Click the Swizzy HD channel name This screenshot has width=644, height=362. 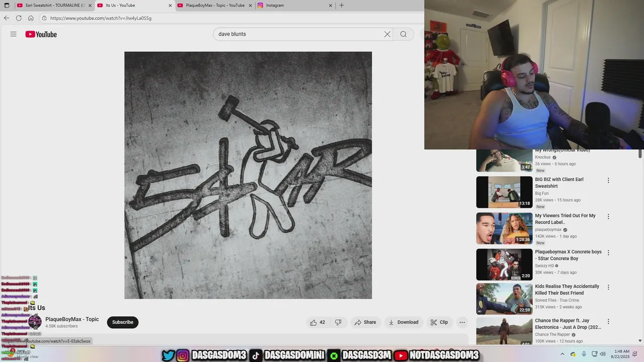544,266
